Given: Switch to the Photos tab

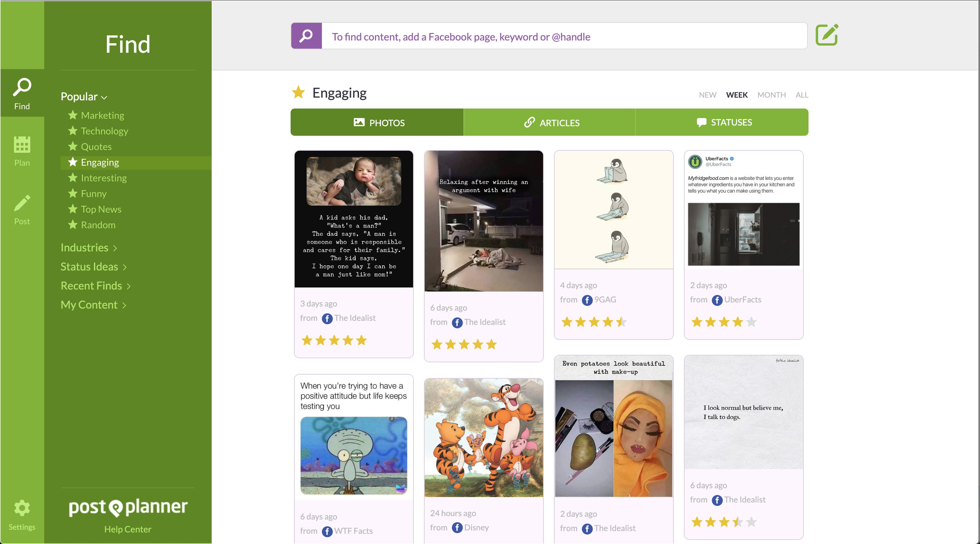Looking at the screenshot, I should [377, 122].
